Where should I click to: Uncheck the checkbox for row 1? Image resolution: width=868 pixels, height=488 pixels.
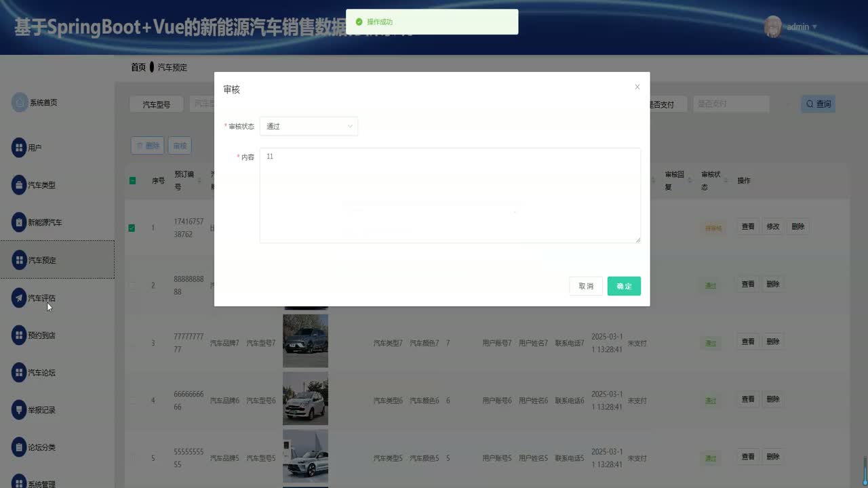[132, 228]
